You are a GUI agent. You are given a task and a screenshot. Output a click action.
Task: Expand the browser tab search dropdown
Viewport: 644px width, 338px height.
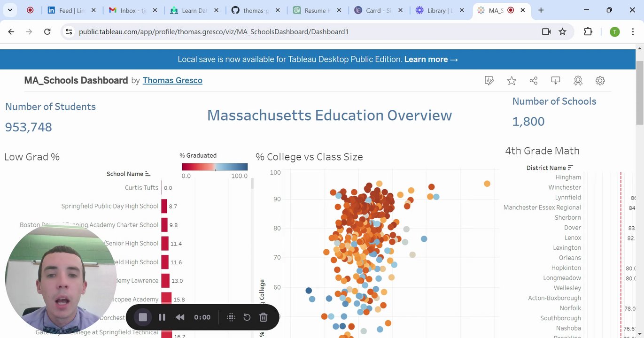pyautogui.click(x=10, y=10)
